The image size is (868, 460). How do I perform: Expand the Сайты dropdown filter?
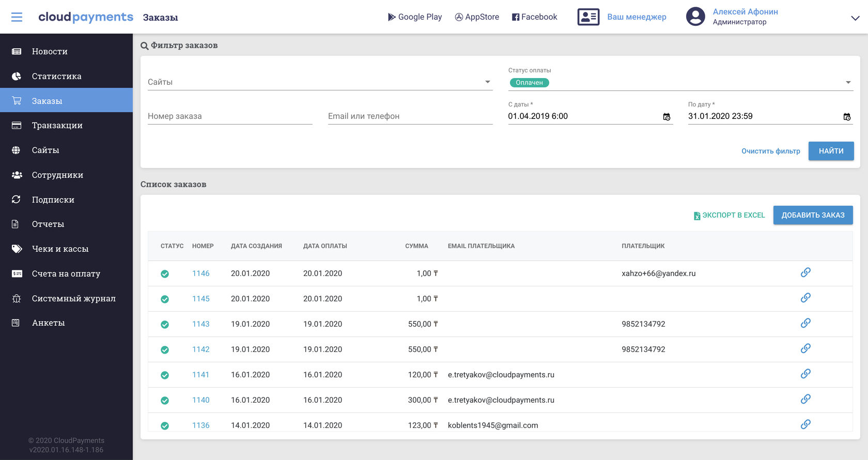coord(487,82)
